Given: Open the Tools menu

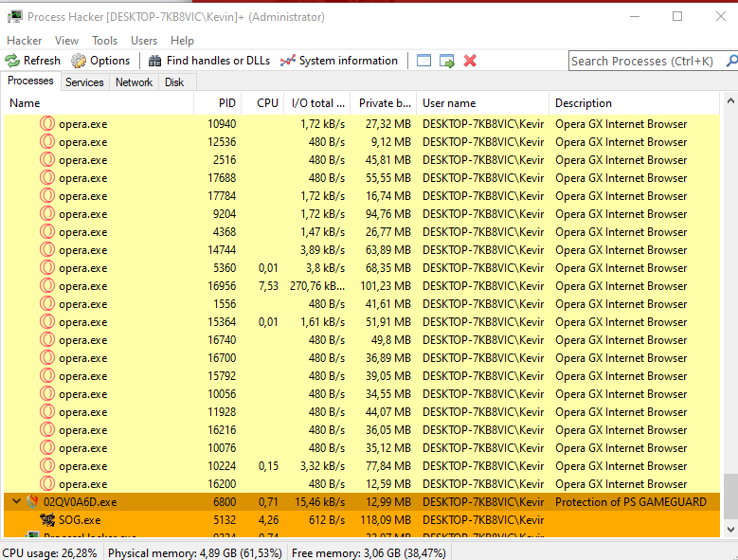Looking at the screenshot, I should 104,41.
